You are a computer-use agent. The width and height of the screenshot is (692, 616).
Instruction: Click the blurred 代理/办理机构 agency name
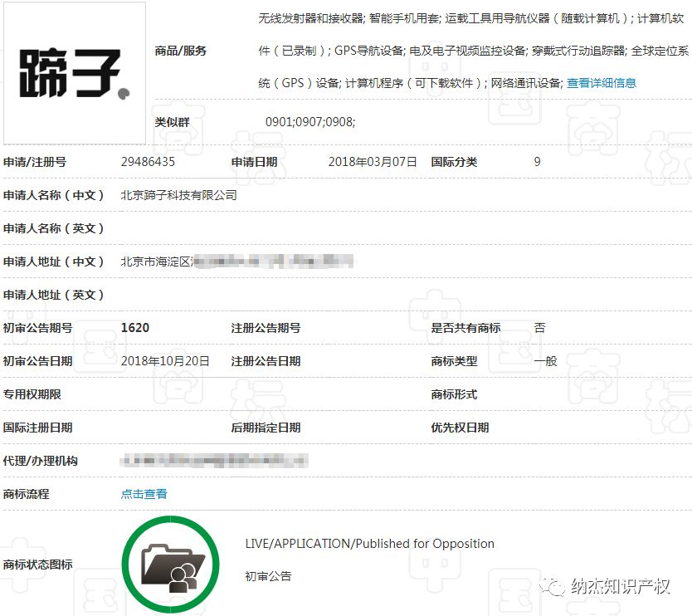point(212,461)
